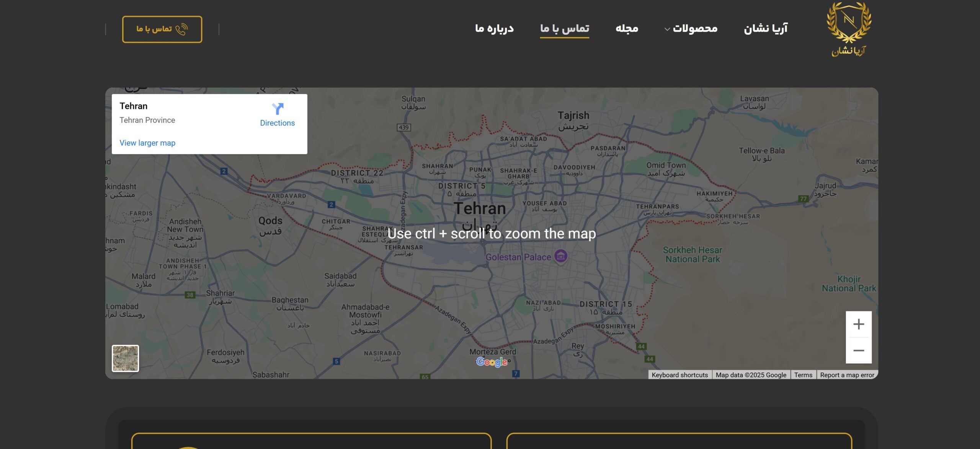Image resolution: width=980 pixels, height=449 pixels.
Task: Click the phone icon in contact button
Action: [x=181, y=29]
